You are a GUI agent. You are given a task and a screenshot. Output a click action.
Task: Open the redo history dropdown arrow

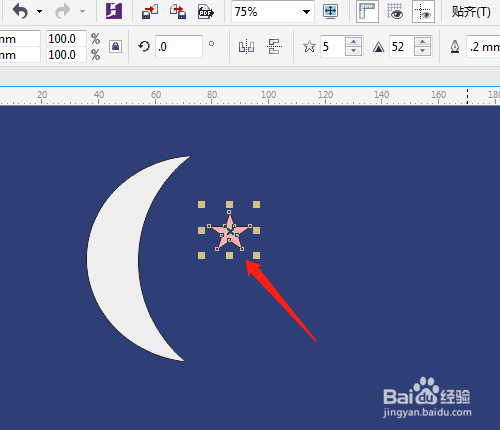[x=82, y=12]
